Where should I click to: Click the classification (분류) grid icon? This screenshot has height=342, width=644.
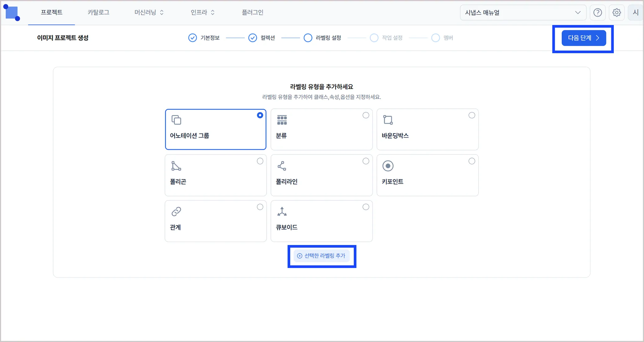pos(282,120)
